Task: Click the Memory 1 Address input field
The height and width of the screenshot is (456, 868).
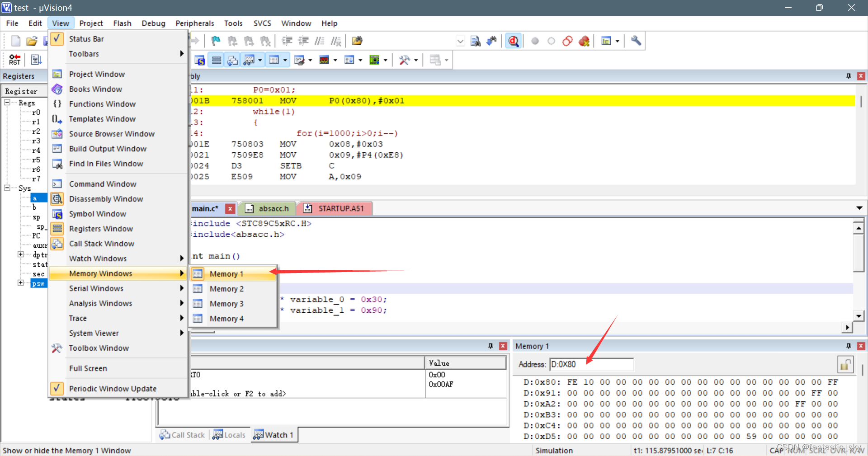Action: (591, 364)
